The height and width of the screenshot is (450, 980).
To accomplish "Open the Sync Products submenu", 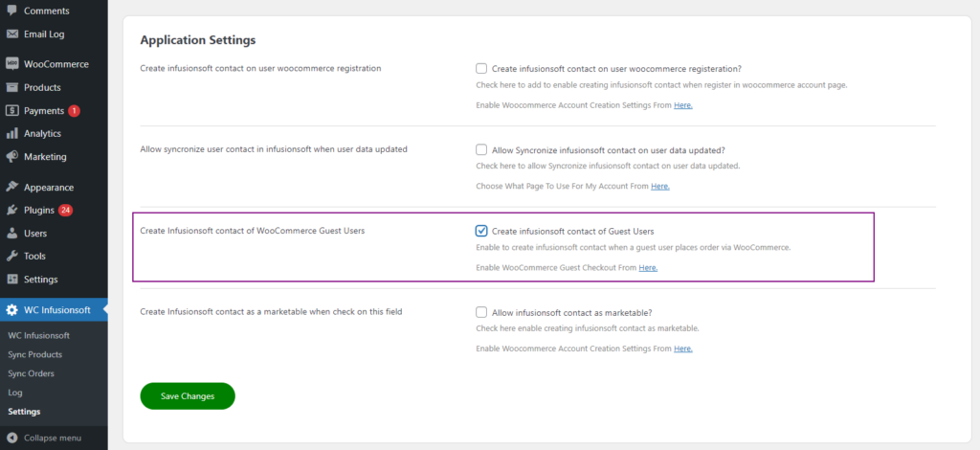I will [x=35, y=354].
